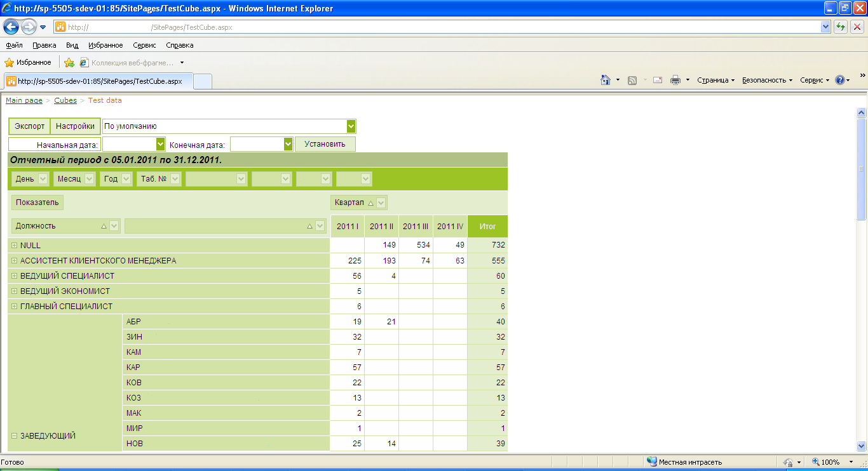
Task: Click the 2011 III column header
Action: 416,226
